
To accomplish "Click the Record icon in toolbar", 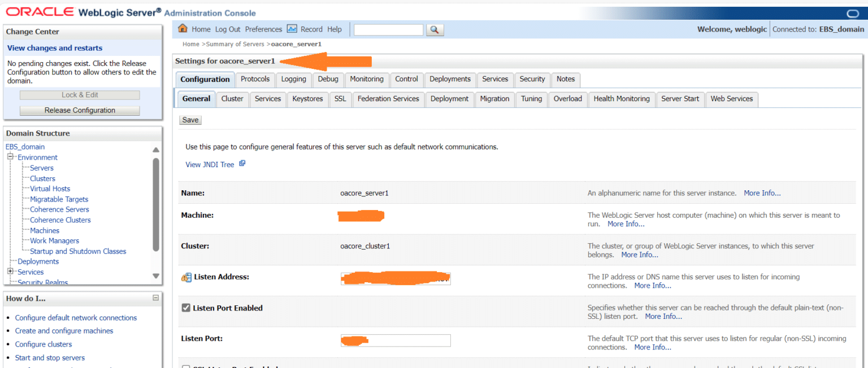I will tap(292, 29).
